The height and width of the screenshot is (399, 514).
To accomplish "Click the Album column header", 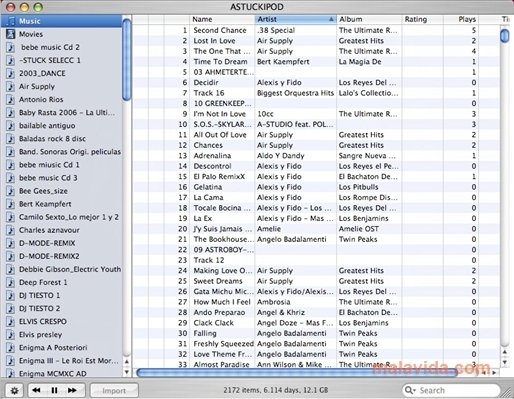I will (x=369, y=19).
